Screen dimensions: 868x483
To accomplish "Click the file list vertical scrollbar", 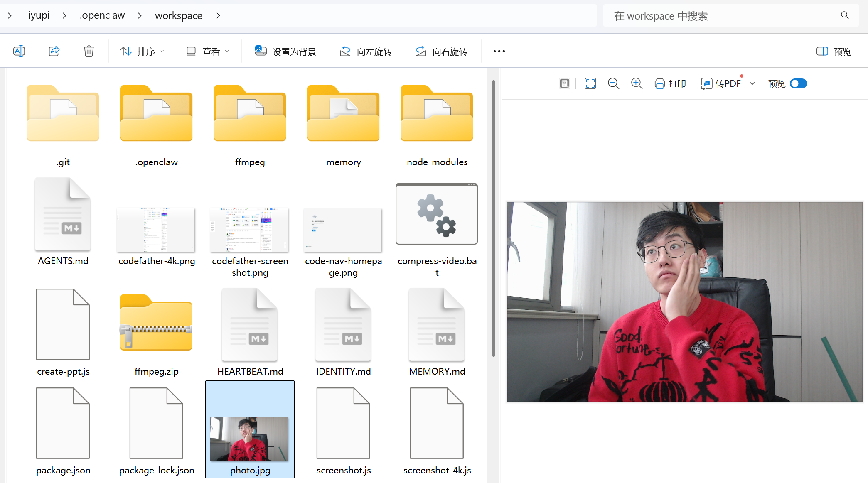I will click(x=493, y=218).
